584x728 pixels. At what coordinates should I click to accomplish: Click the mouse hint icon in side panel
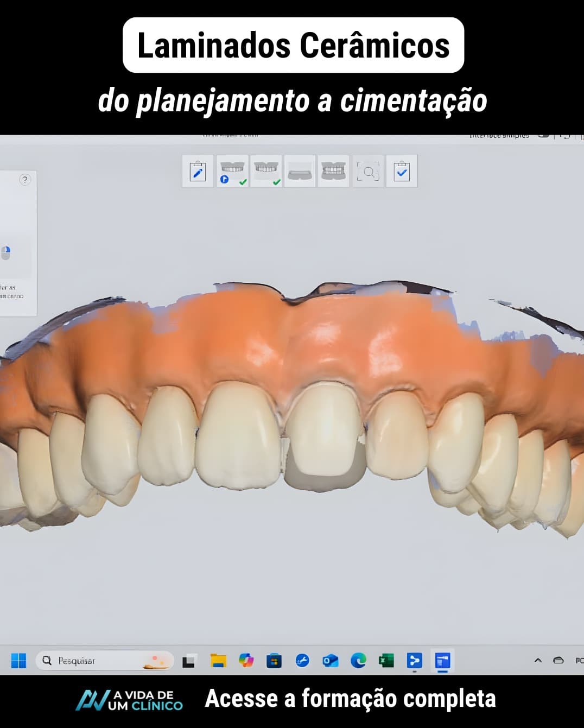tap(5, 253)
